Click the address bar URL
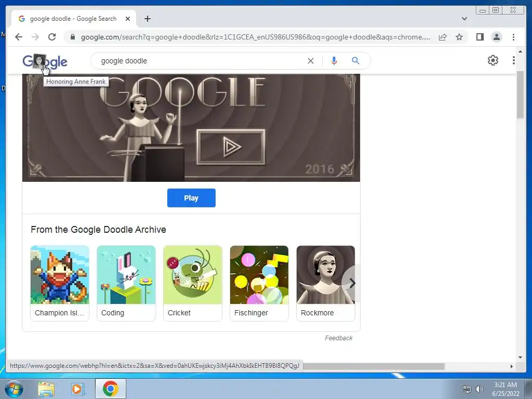The image size is (532, 399). (255, 37)
